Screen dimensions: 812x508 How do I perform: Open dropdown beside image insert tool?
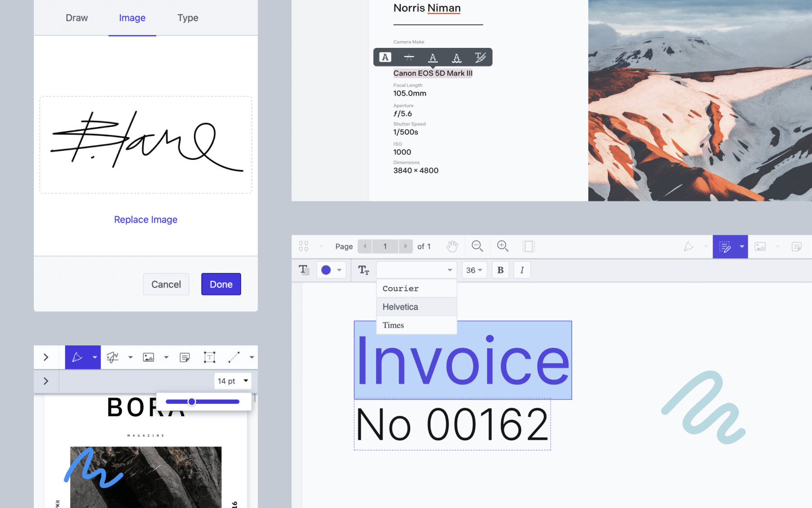[777, 247]
